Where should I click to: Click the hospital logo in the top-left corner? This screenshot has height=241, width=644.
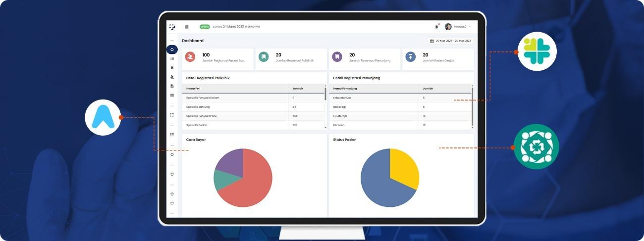pos(172,27)
